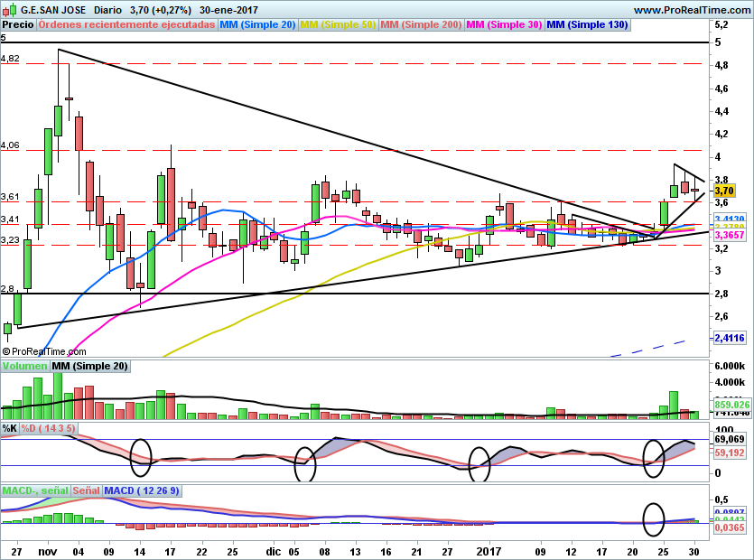754x560 pixels.
Task: Click the 2,4116 blue moving average value
Action: [730, 338]
